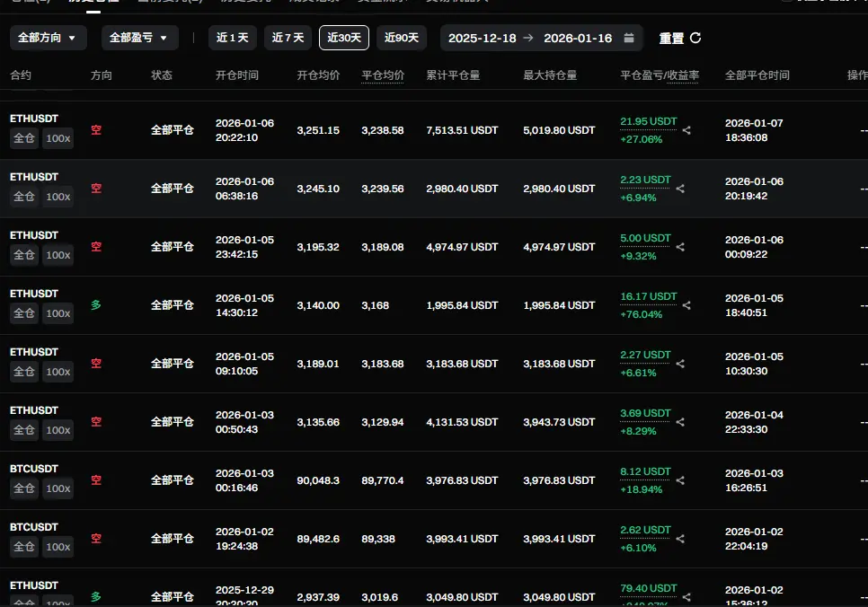Open ETHUSDT contract opened 2026-01-05 14:30:12
Viewport: 868px width, 607px height.
coord(34,294)
